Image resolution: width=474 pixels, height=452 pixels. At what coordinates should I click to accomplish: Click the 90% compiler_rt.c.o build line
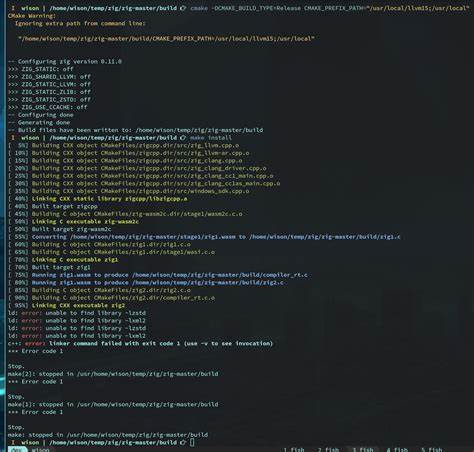[112, 298]
